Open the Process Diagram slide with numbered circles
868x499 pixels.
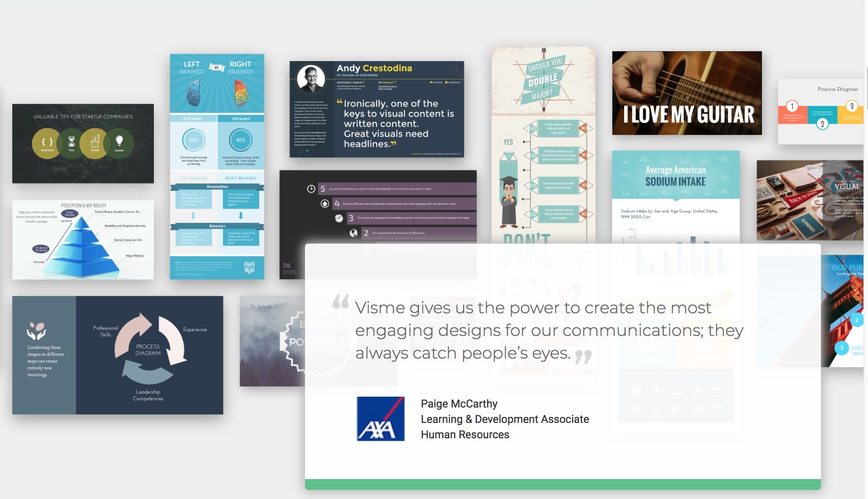click(x=820, y=111)
